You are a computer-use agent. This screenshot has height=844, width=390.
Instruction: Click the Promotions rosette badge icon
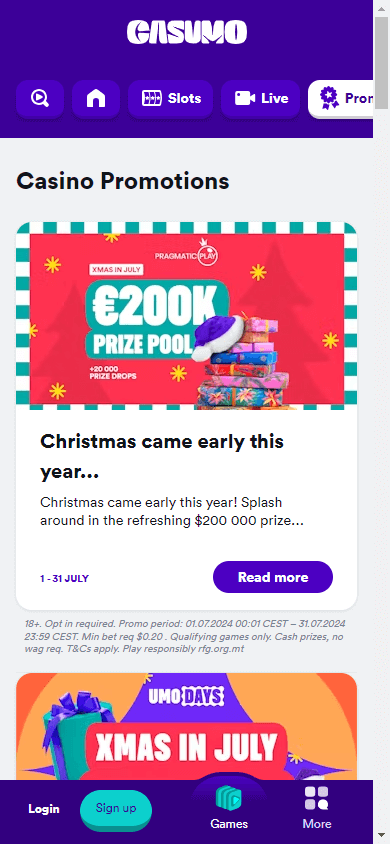pos(329,99)
